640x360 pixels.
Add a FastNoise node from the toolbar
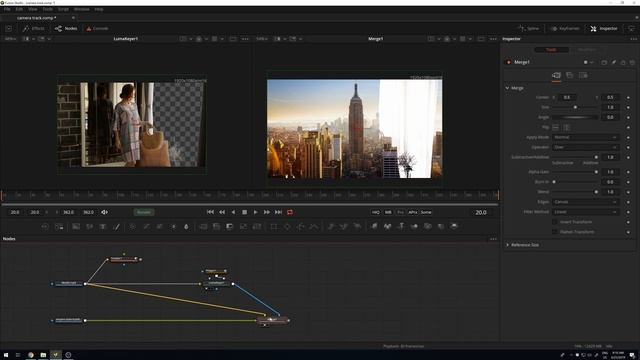89,227
